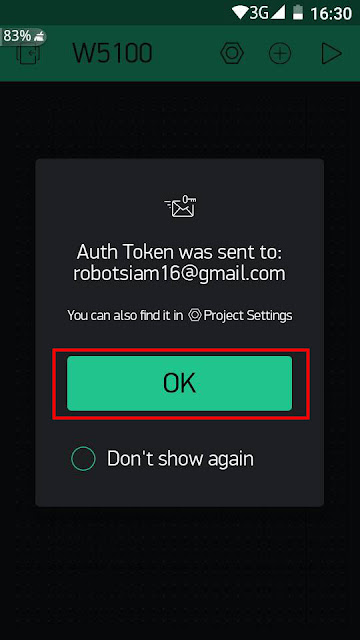Tap the "Auth Token was sent to:" message
This screenshot has height=640, width=360.
coord(179,252)
